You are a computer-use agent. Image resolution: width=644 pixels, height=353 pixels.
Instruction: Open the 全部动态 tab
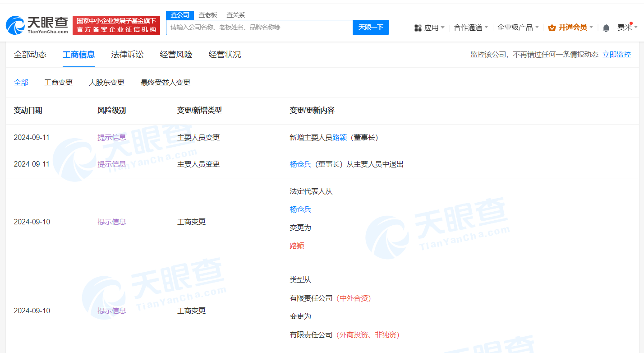tap(30, 54)
